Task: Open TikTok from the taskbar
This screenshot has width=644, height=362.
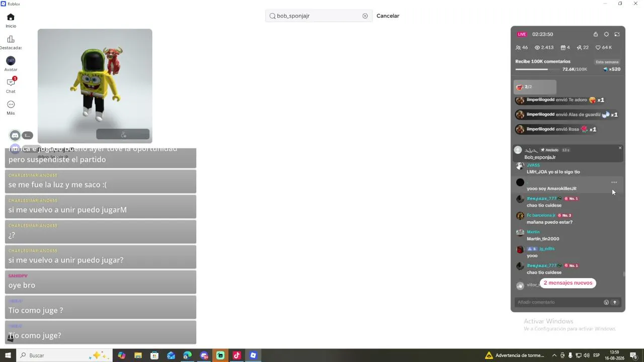Action: [x=237, y=355]
